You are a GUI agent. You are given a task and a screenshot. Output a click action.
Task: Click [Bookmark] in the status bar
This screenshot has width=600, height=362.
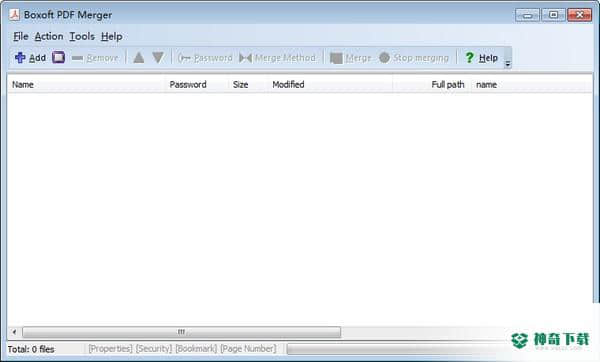pos(196,349)
